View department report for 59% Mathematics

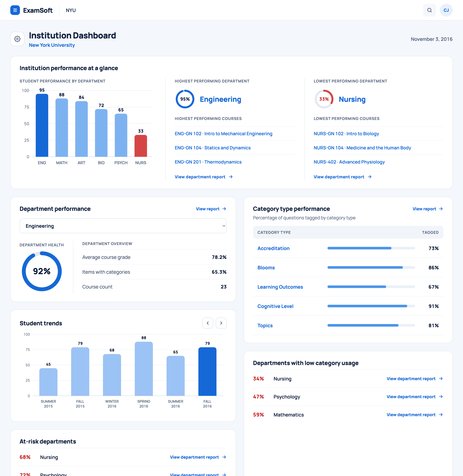click(415, 415)
